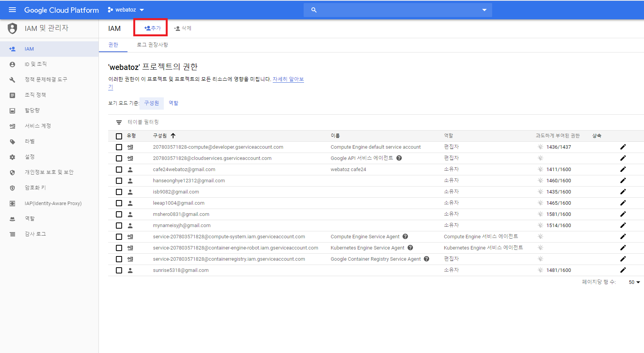Click the 1411/1600 excess permissions value
The width and height of the screenshot is (644, 353).
(559, 170)
